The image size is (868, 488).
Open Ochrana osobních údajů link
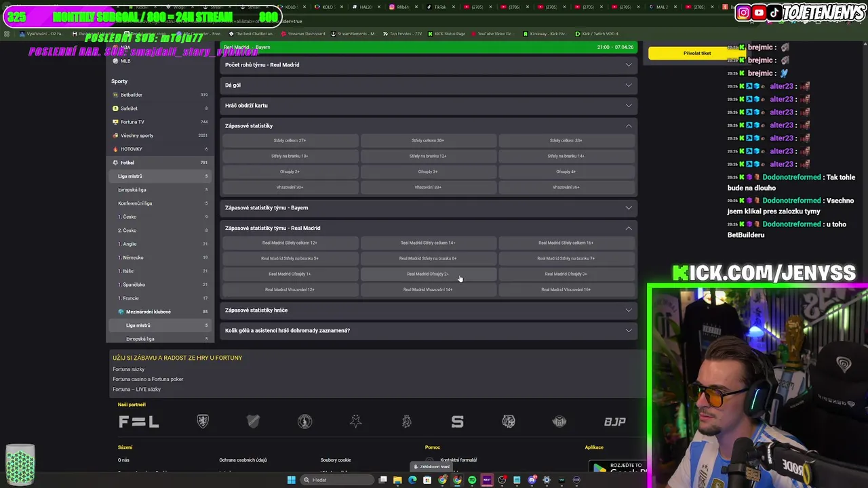pos(243,460)
